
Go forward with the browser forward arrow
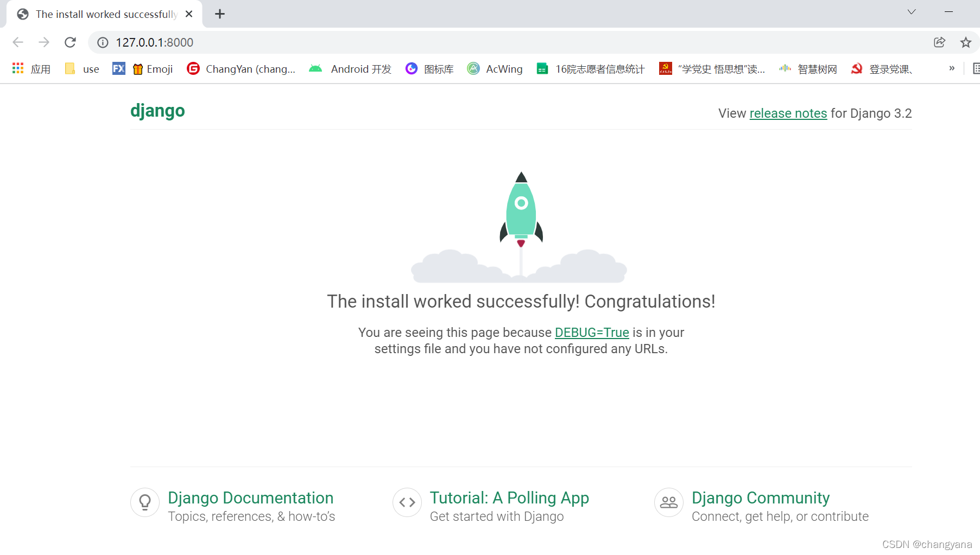click(x=44, y=42)
